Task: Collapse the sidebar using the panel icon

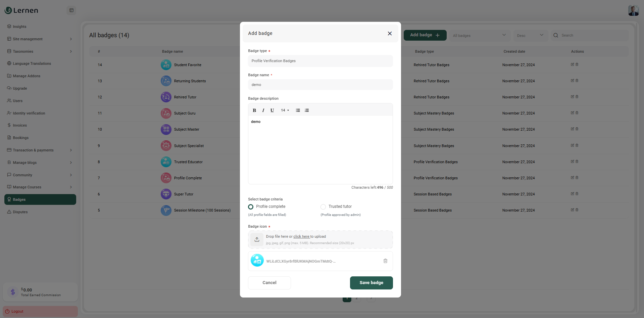Action: (71, 10)
